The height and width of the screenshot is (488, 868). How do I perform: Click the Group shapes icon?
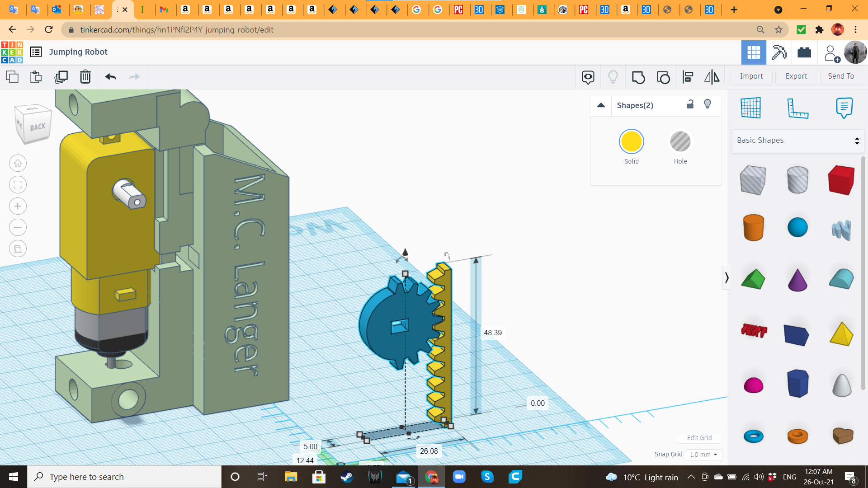638,77
